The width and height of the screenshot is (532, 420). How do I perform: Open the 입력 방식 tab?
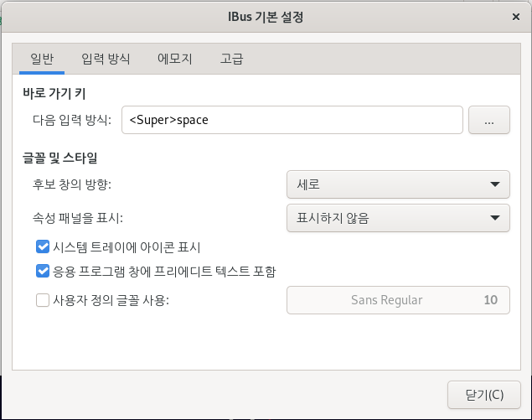(x=106, y=59)
